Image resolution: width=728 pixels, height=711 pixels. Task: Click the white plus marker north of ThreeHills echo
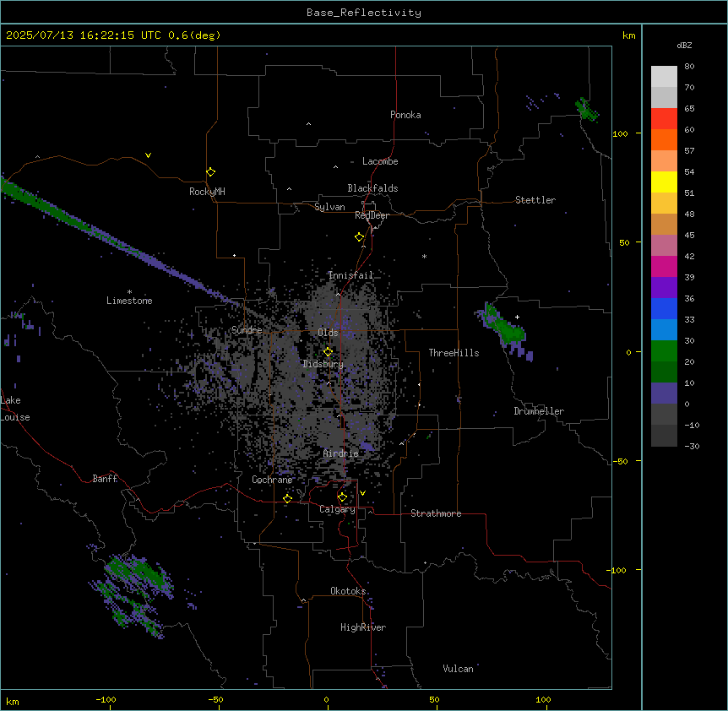(x=517, y=317)
